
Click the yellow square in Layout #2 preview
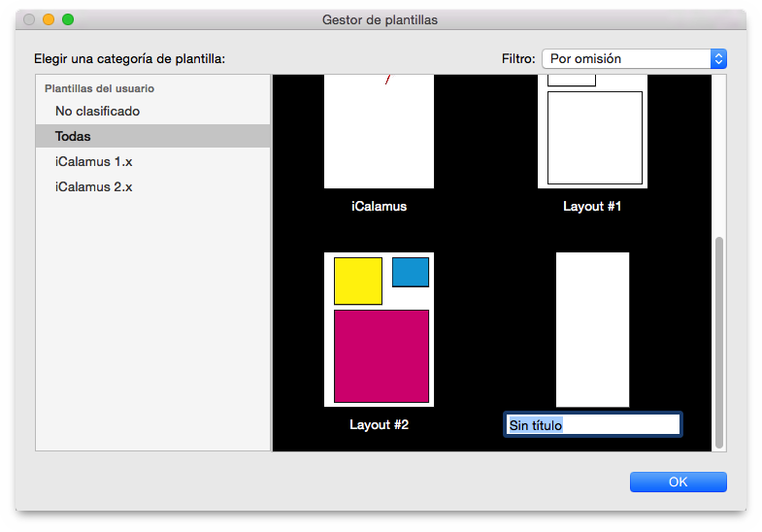358,282
